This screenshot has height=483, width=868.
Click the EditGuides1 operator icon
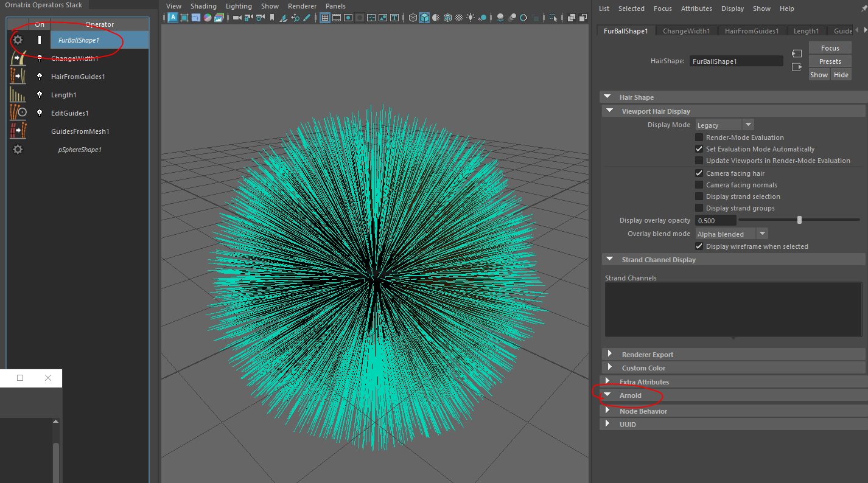(x=18, y=113)
